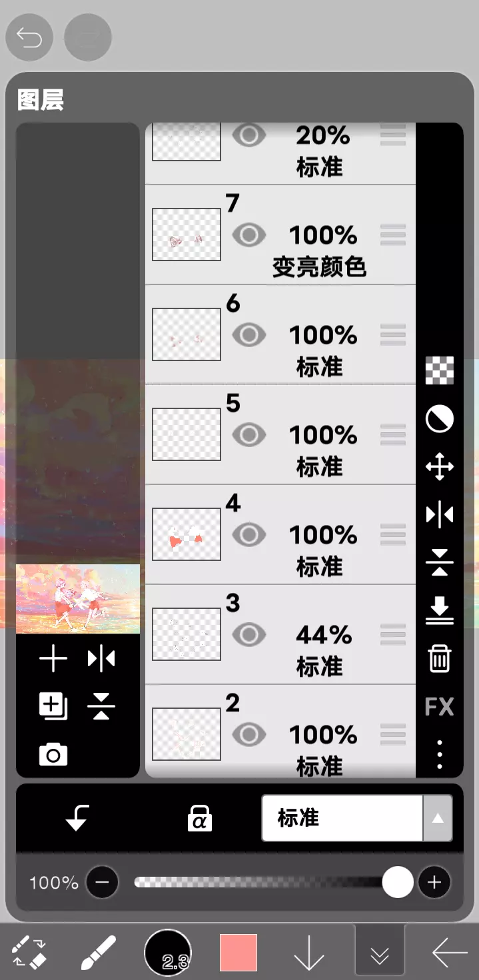This screenshot has width=479, height=980.
Task: Open the pink color swatch
Action: [x=239, y=953]
